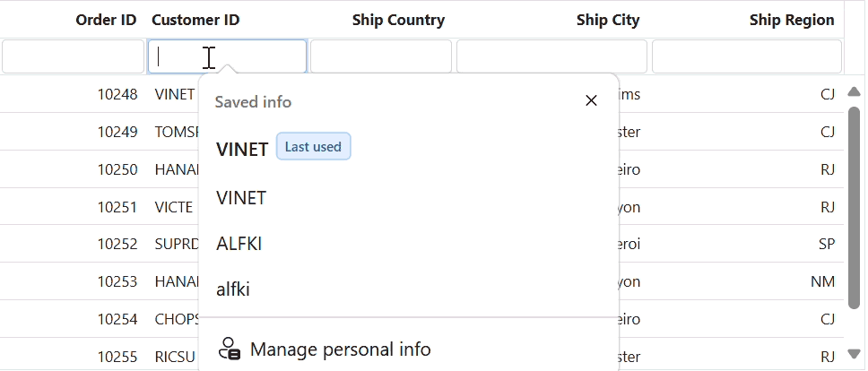Click the Order ID filter input
The width and height of the screenshot is (868, 371).
pos(73,56)
